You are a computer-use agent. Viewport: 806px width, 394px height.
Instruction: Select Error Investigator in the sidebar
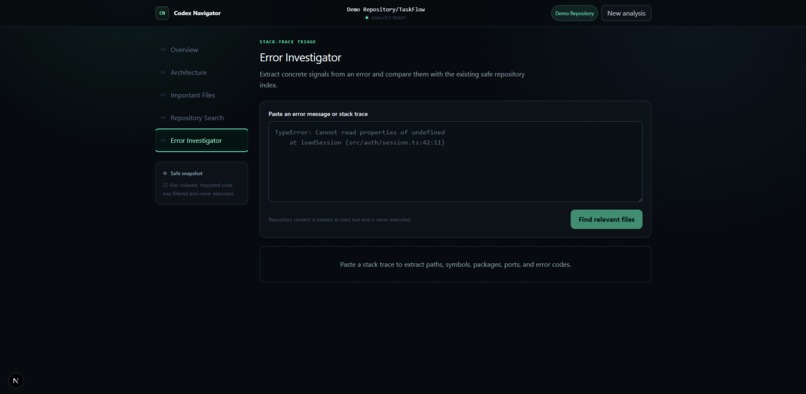202,140
